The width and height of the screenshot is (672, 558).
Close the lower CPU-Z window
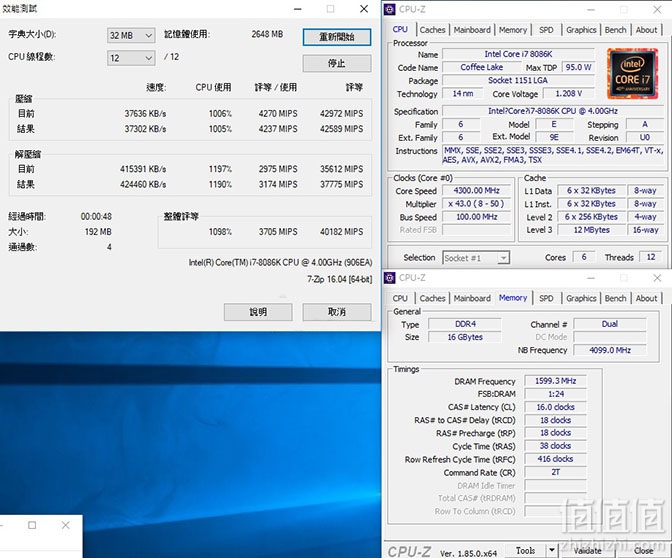[657, 278]
